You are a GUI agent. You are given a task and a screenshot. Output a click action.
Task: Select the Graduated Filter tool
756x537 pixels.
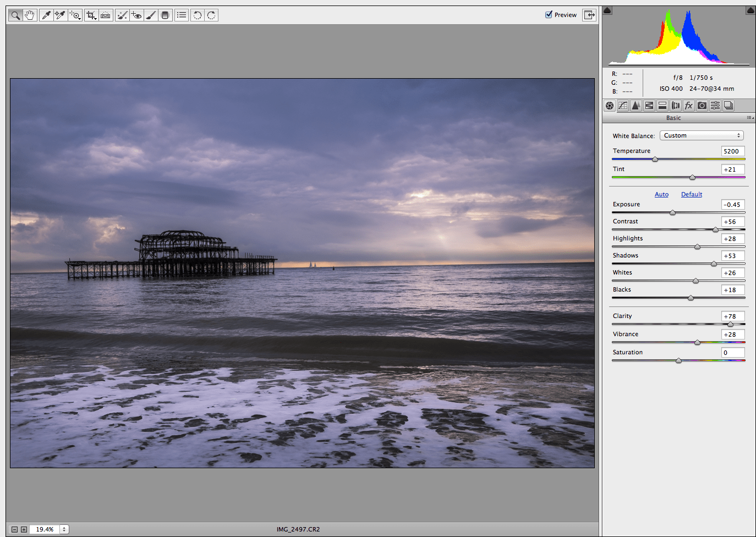coord(165,15)
